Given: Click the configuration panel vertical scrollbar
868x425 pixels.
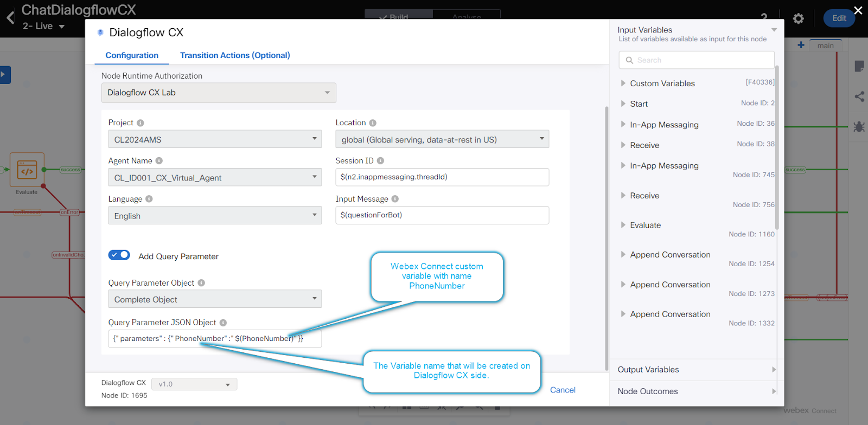Looking at the screenshot, I should click(607, 239).
